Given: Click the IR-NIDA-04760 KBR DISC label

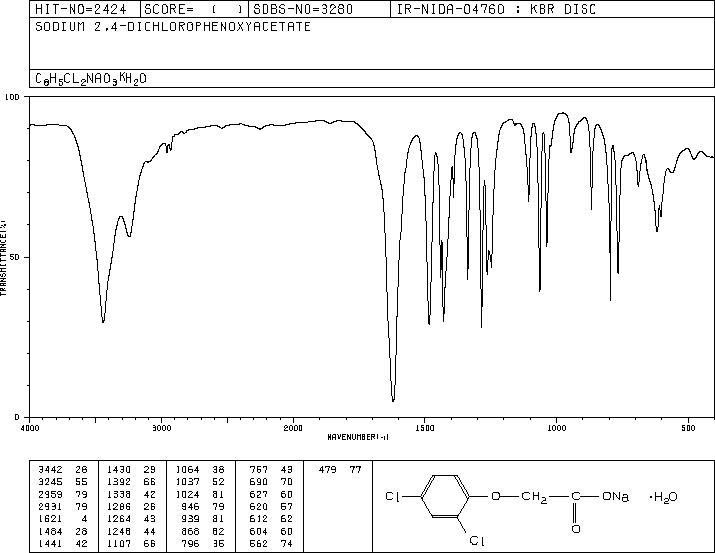Looking at the screenshot, I should 496,9.
